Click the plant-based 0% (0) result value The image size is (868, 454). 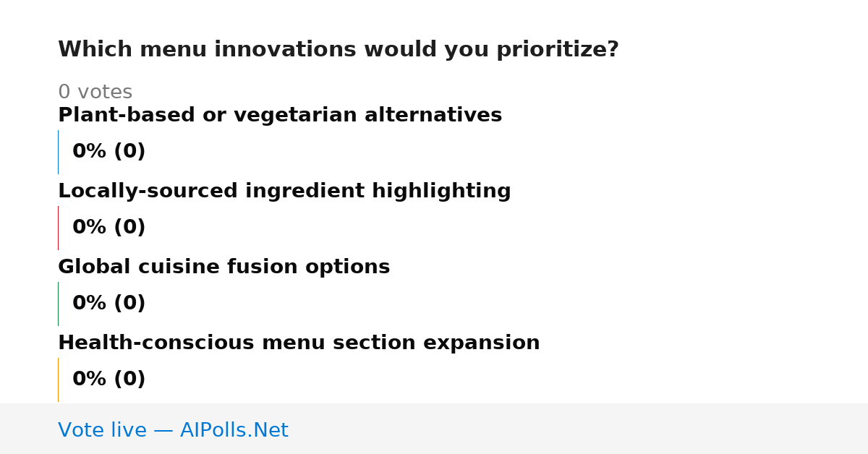[x=109, y=152]
